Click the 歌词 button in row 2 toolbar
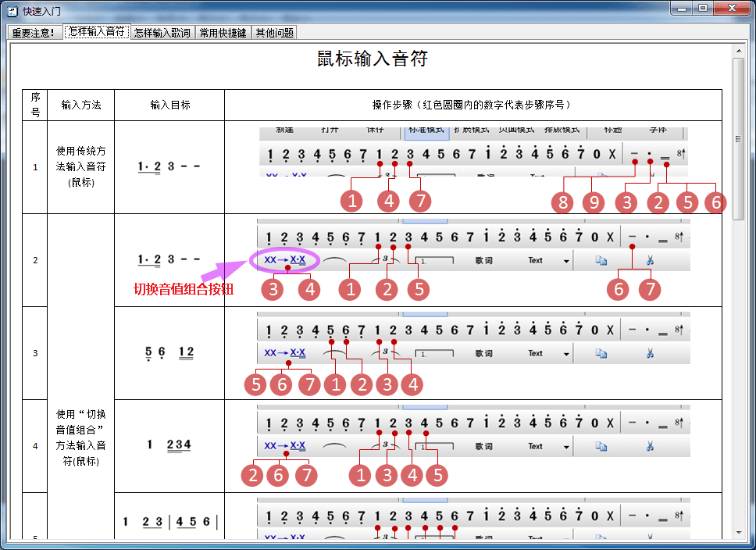The image size is (756, 550). [483, 261]
